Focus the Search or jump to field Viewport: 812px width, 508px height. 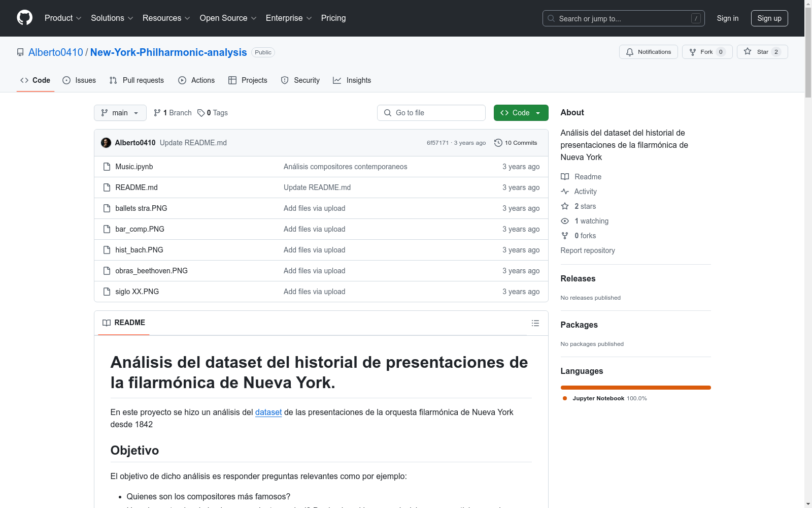[x=624, y=18]
